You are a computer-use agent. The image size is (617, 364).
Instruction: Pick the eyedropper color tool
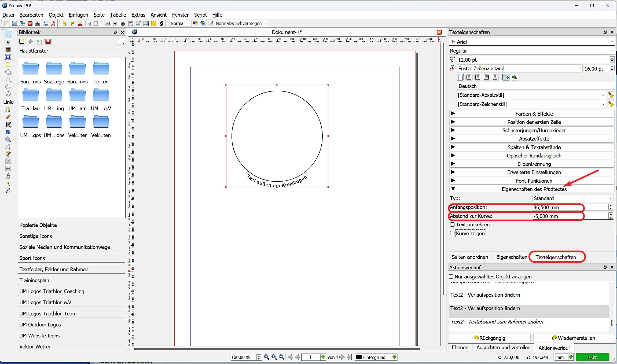(x=8, y=191)
